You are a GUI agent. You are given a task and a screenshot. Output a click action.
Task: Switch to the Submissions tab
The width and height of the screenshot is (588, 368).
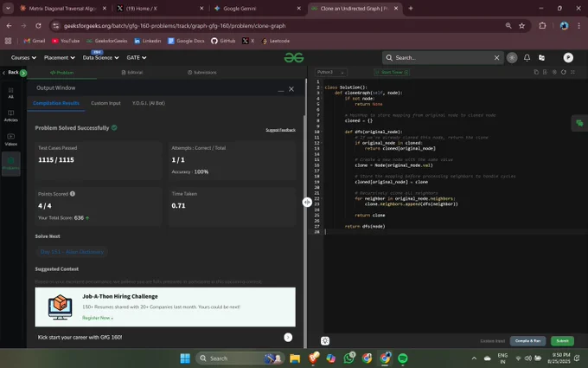coord(202,72)
